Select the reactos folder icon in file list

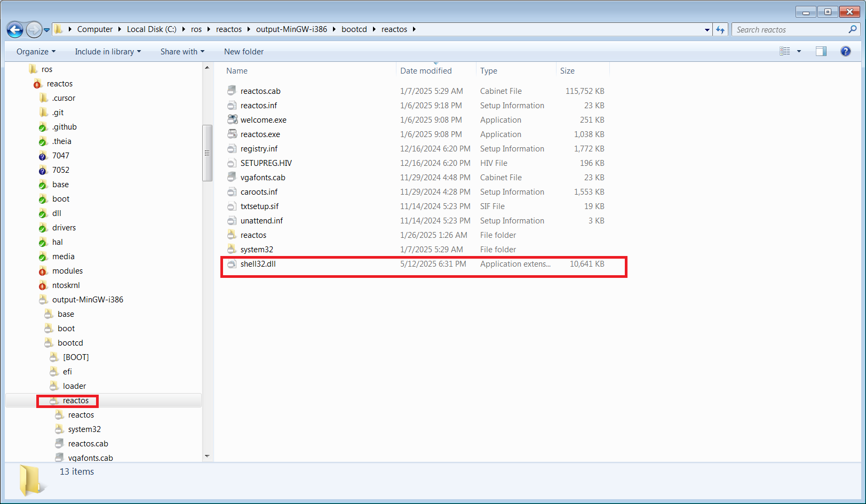click(232, 235)
